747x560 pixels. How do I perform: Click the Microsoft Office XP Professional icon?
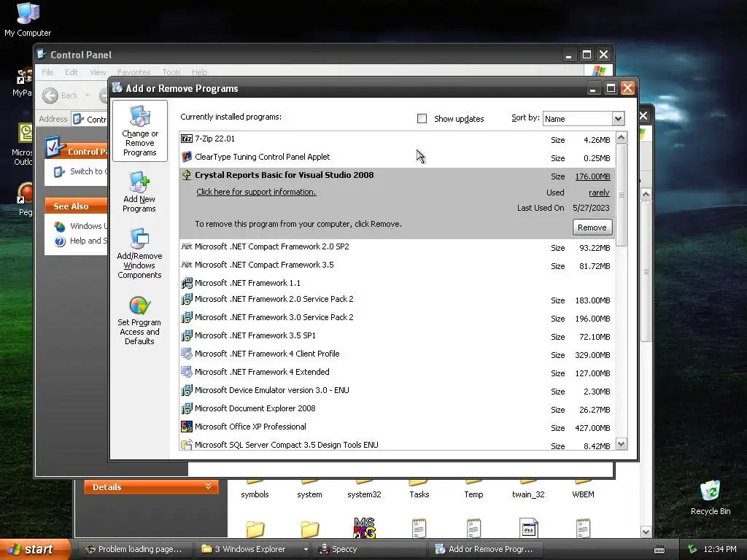point(186,427)
